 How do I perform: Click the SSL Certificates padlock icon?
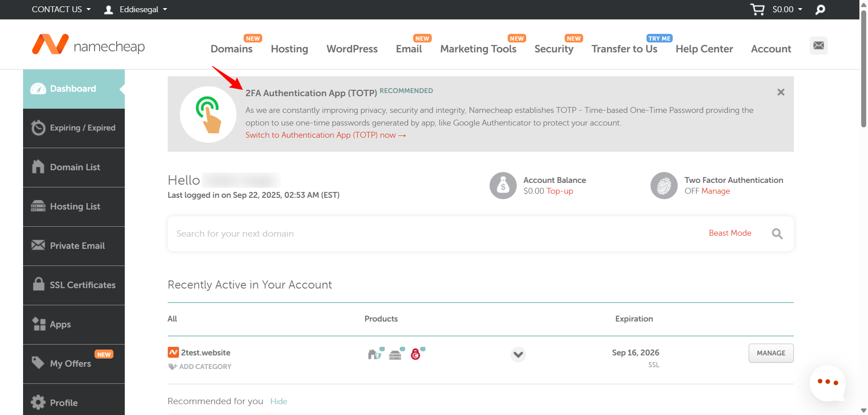click(x=38, y=284)
